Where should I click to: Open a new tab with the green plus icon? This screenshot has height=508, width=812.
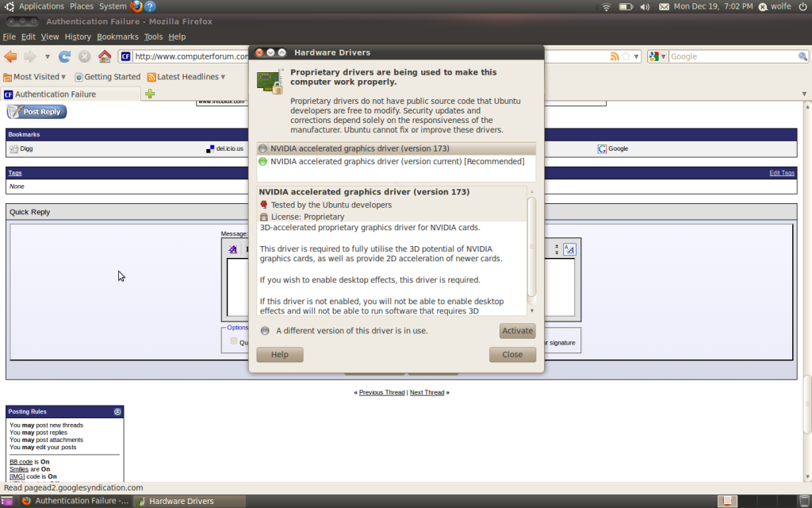coord(150,94)
